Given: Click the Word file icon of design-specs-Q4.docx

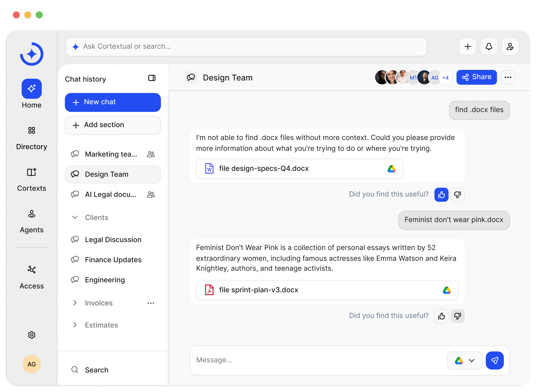Looking at the screenshot, I should tap(209, 168).
